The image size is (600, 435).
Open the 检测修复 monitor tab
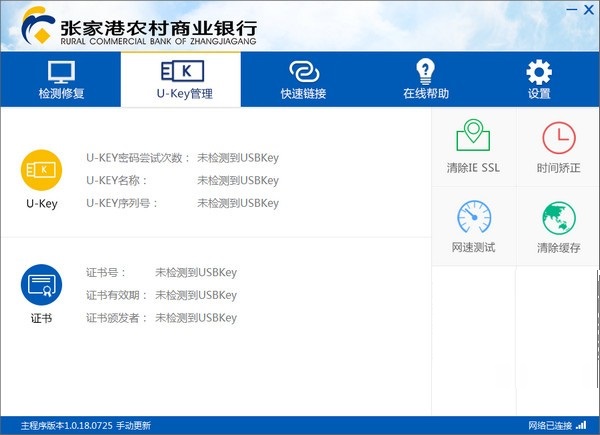coord(61,80)
